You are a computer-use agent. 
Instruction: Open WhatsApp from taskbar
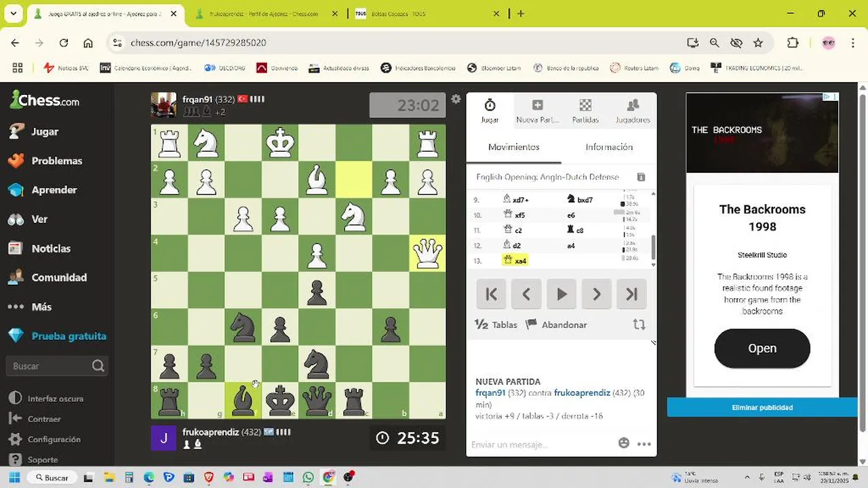(x=309, y=477)
